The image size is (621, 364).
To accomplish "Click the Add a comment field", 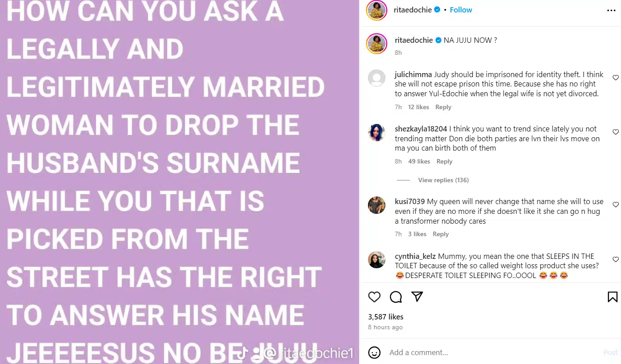I will point(492,352).
